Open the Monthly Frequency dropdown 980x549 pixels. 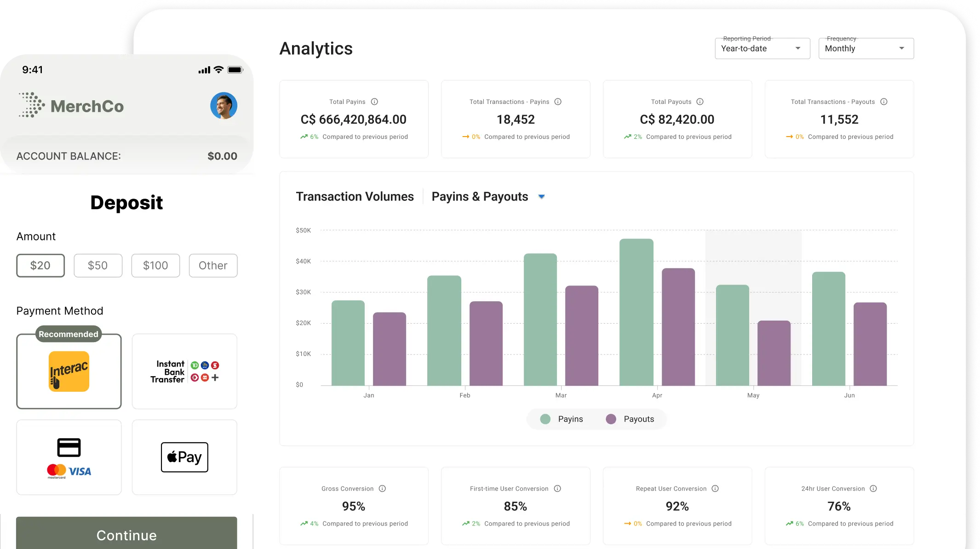865,48
